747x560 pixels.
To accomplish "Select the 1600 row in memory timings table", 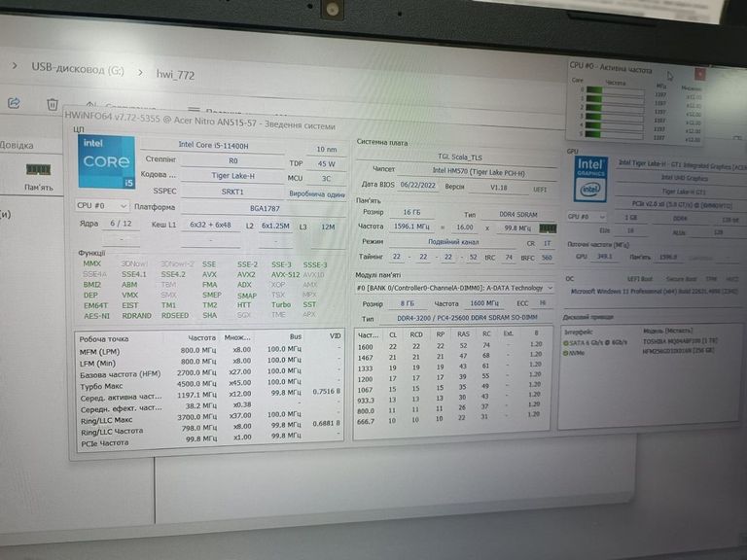I will coord(366,345).
